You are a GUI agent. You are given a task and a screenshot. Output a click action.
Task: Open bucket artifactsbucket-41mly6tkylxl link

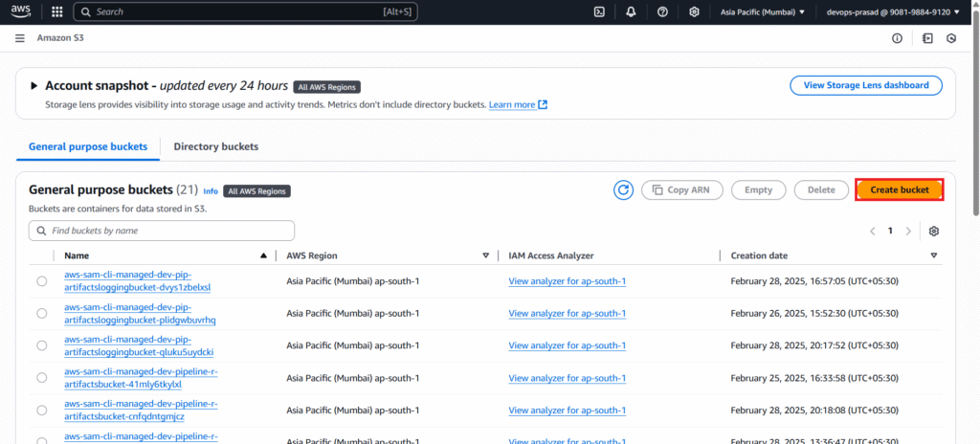pos(142,378)
